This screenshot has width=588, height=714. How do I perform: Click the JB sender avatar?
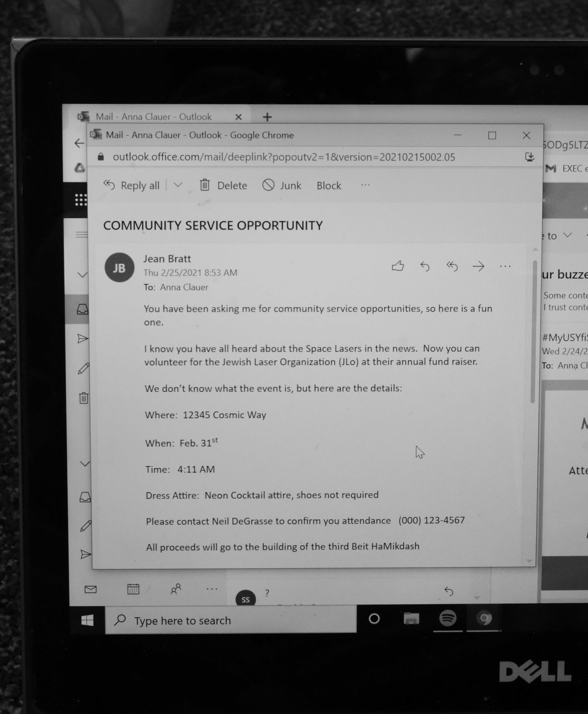pos(119,267)
